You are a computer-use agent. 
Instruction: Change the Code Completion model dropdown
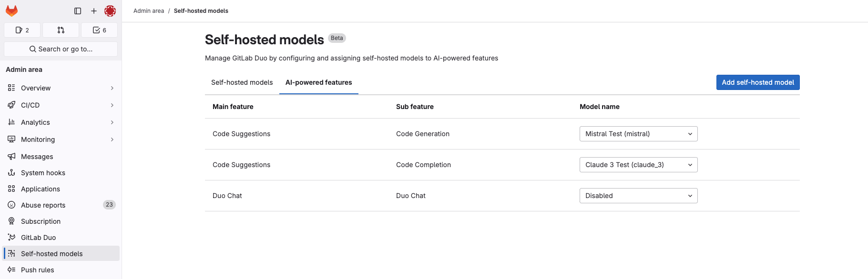click(x=638, y=164)
